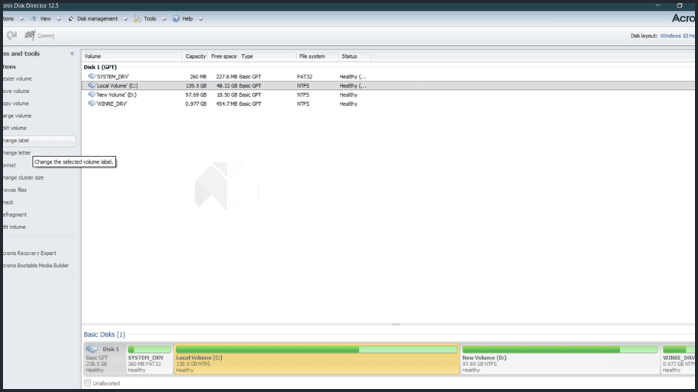Click FAT32 file system cell

tap(304, 77)
